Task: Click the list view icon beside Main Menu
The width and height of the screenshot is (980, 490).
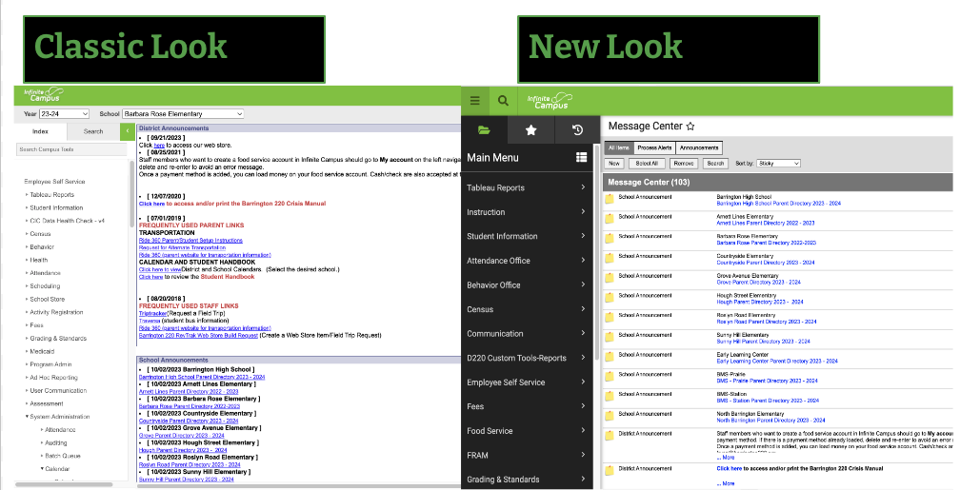Action: pyautogui.click(x=581, y=157)
